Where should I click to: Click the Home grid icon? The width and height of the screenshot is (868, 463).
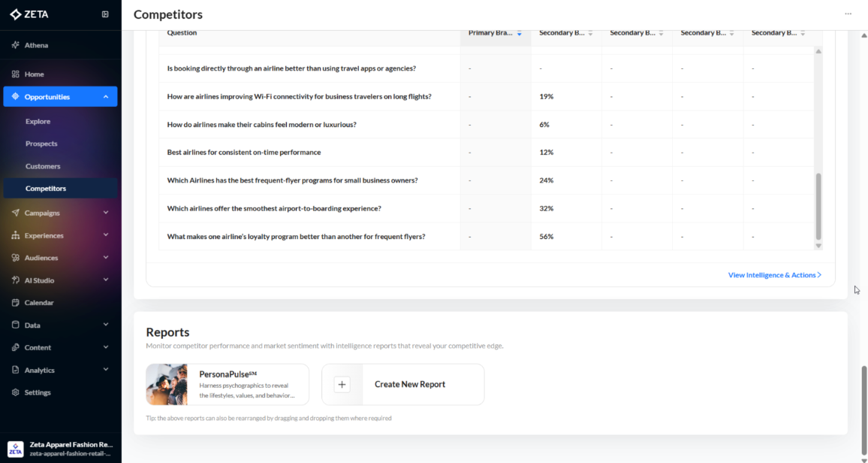point(16,74)
